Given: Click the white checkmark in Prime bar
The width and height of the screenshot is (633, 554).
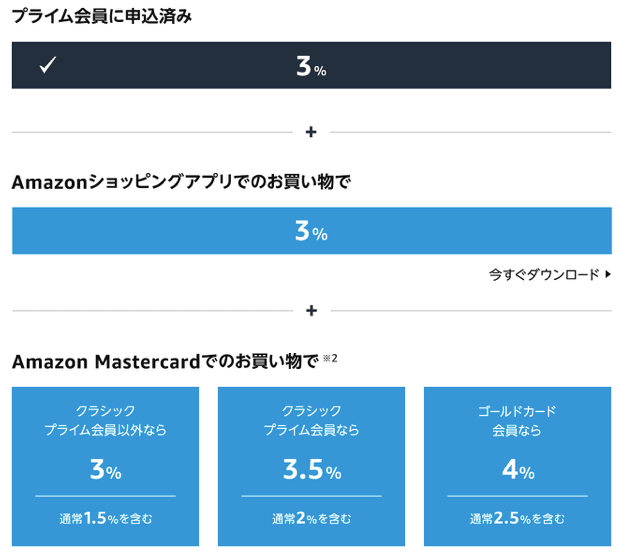Looking at the screenshot, I should (x=48, y=65).
